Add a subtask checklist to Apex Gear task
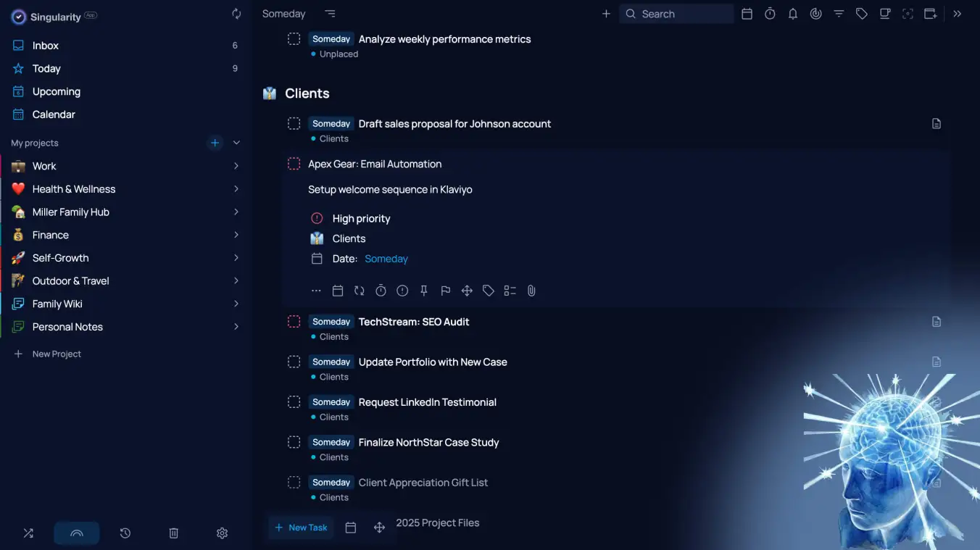980x550 pixels. coord(510,290)
